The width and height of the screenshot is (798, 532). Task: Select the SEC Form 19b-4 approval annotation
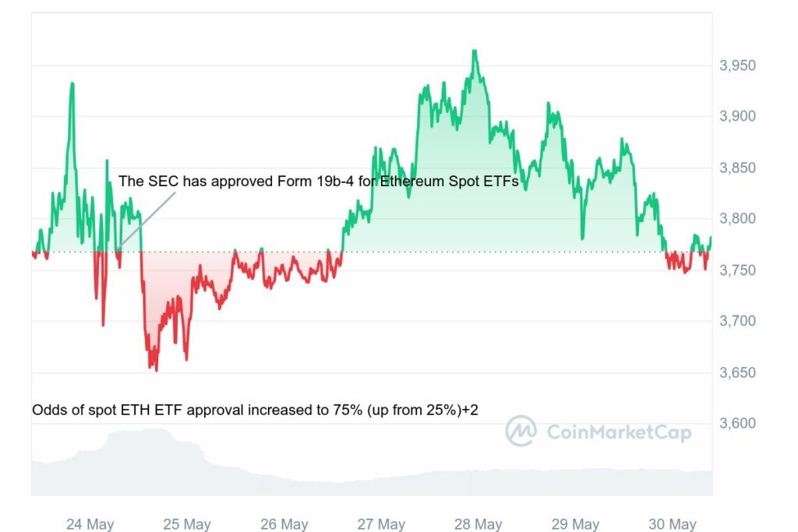point(318,182)
